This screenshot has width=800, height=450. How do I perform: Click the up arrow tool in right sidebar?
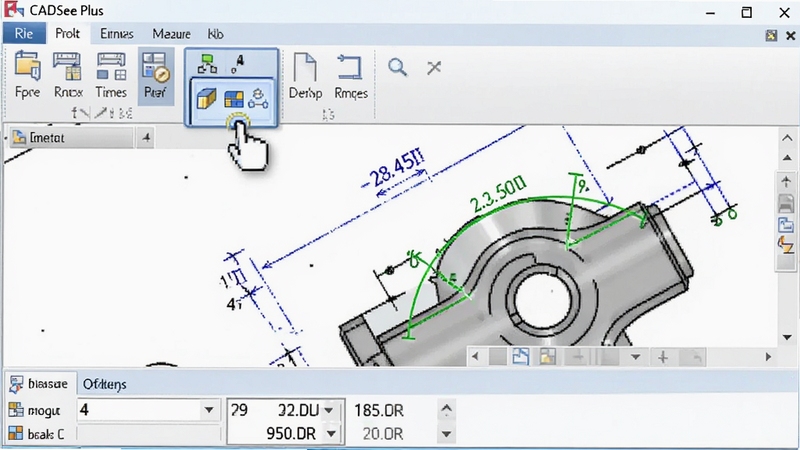coord(786,181)
